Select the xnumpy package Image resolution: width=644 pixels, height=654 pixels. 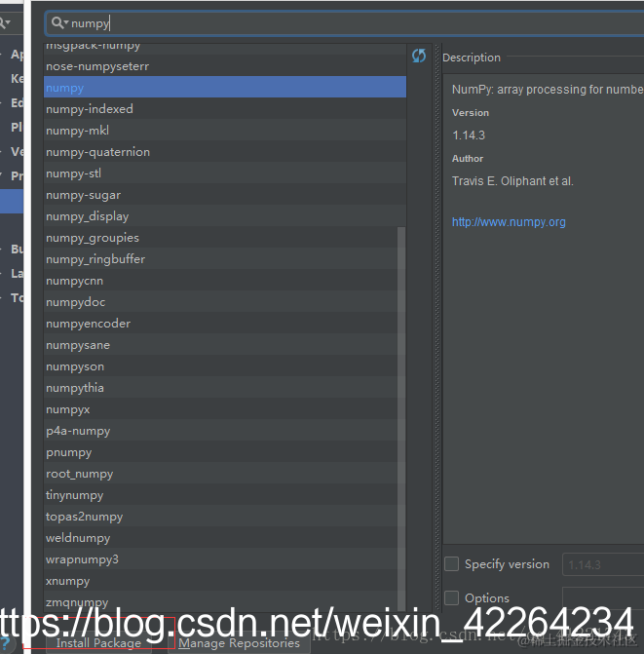coord(220,581)
